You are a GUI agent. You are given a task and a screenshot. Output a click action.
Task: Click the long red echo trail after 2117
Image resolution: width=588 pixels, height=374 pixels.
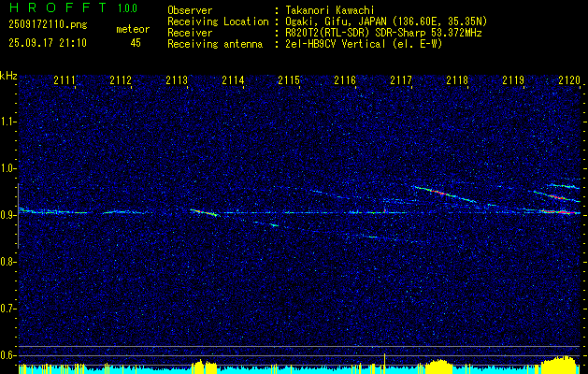click(x=444, y=194)
